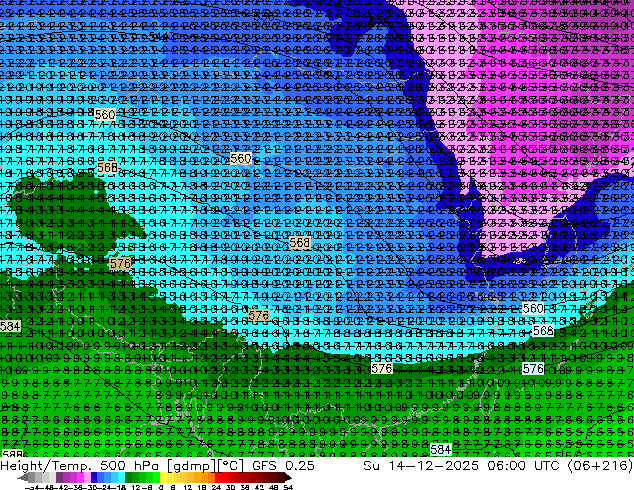This screenshot has height=490, width=634.
Task: Click the white-boxed 560 contour label
Action: coord(533,309)
